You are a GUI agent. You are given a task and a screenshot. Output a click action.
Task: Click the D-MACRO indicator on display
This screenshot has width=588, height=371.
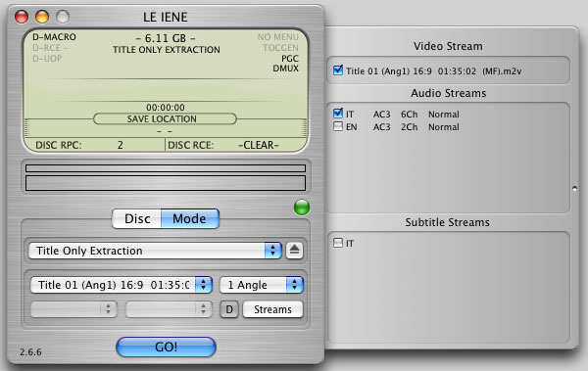click(x=54, y=37)
